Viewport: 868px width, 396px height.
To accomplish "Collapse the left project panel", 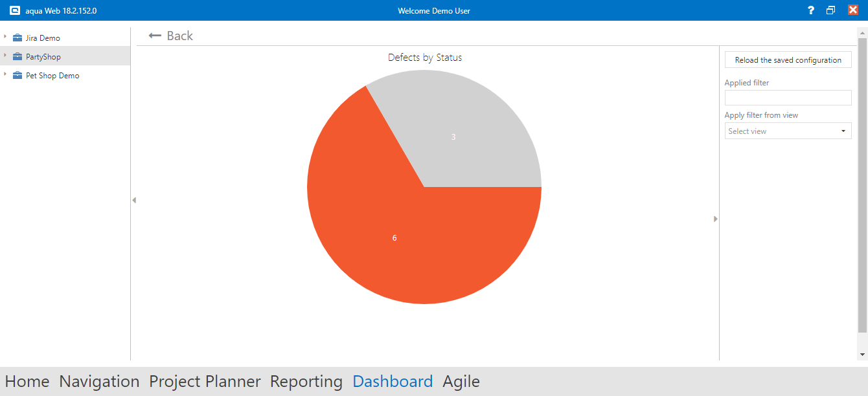I will 134,201.
